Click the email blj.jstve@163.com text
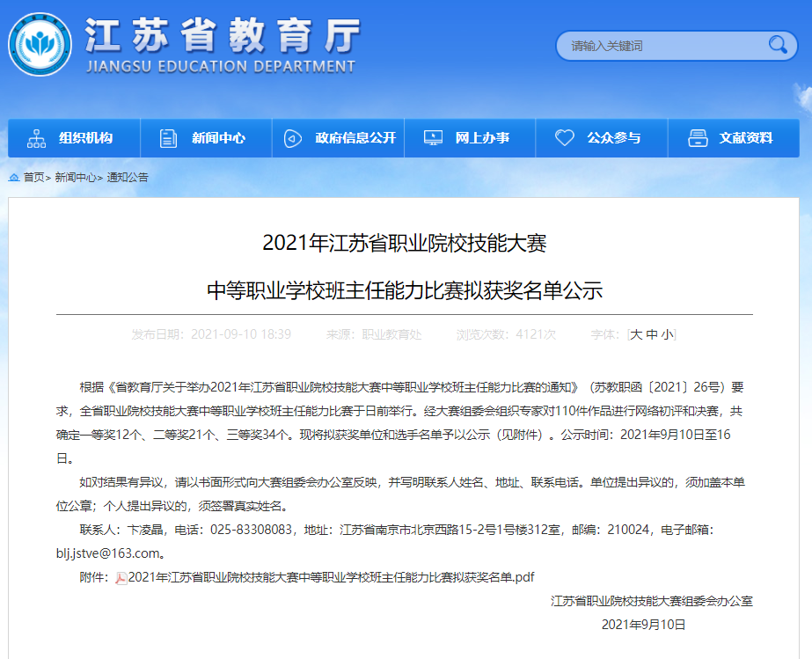The width and height of the screenshot is (812, 659). (107, 553)
